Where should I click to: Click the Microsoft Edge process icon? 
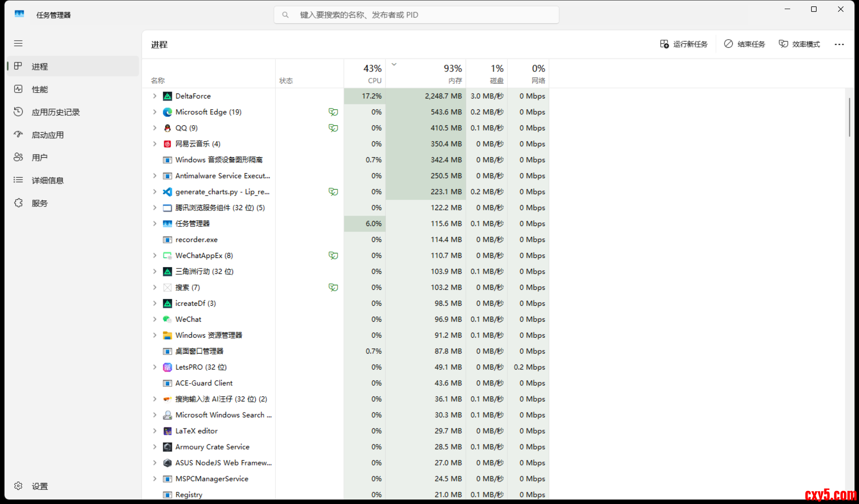point(167,112)
